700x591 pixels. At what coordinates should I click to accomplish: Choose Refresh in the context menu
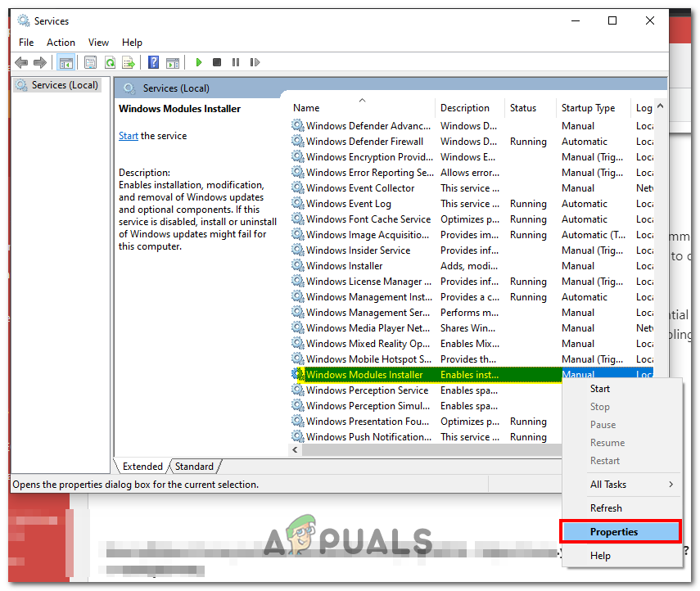click(622, 508)
